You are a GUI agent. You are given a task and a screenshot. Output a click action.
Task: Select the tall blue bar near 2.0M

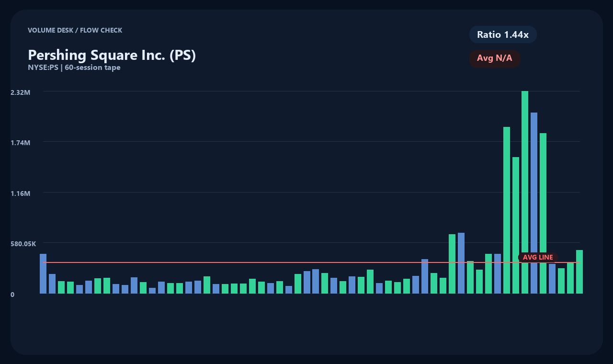pos(534,203)
